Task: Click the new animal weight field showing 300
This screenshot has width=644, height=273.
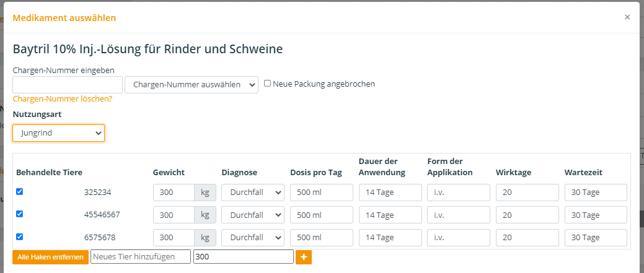Action: pos(244,257)
